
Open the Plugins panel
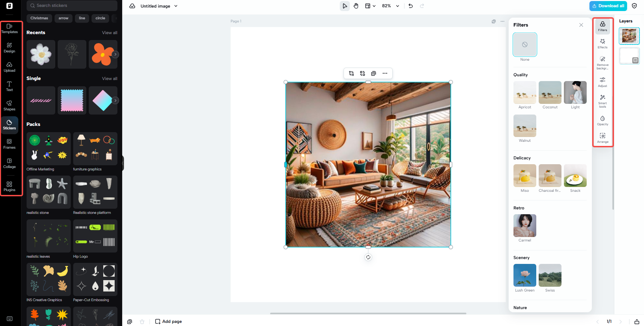tap(9, 187)
